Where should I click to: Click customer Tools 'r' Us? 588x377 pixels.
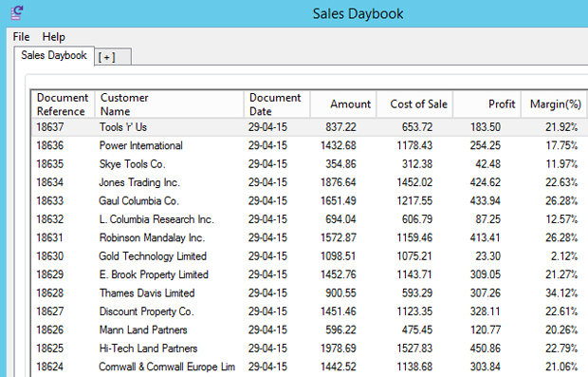click(123, 127)
